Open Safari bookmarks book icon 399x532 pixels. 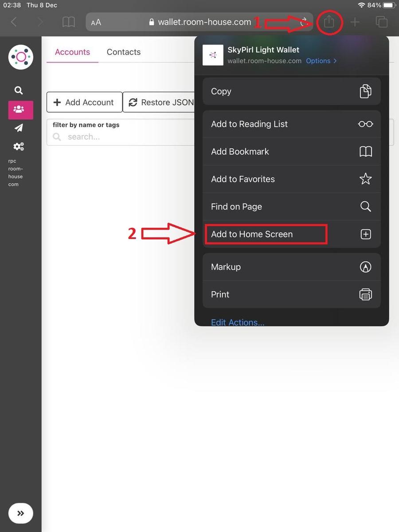(68, 22)
